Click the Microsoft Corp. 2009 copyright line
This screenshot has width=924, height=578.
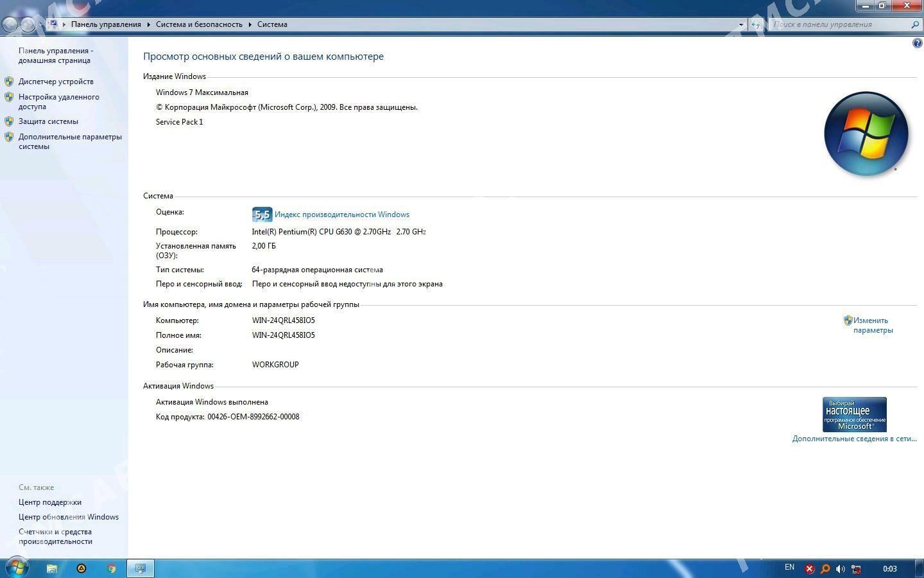coord(287,107)
